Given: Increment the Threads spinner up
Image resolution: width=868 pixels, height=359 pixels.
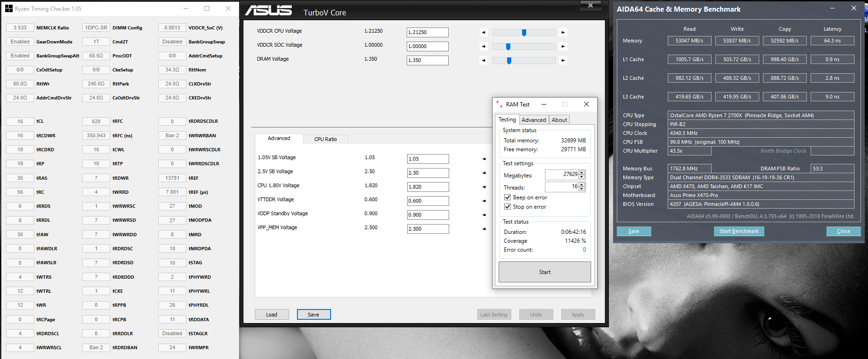Looking at the screenshot, I should click(x=582, y=185).
